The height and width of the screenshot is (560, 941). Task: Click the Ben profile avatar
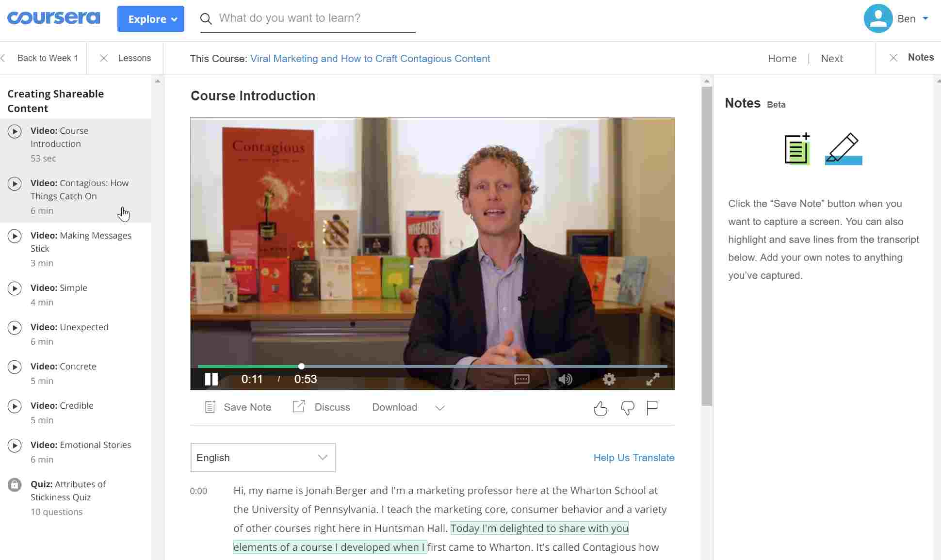tap(878, 18)
